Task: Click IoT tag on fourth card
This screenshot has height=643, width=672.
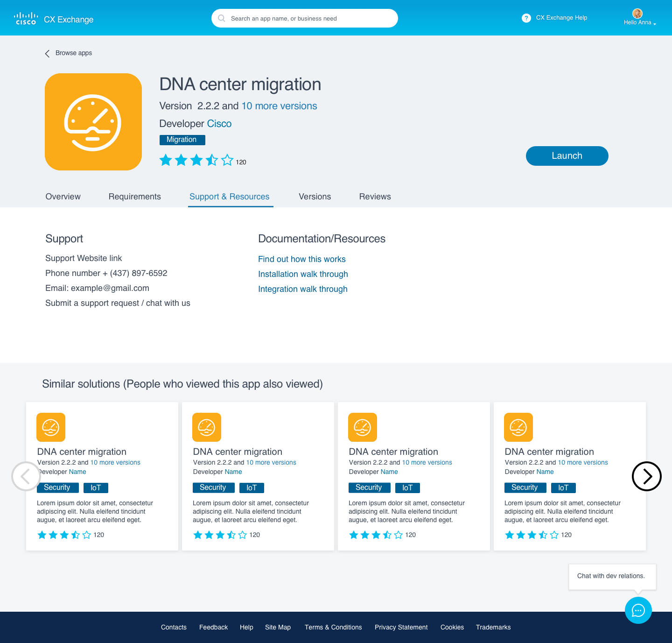Action: pyautogui.click(x=563, y=488)
